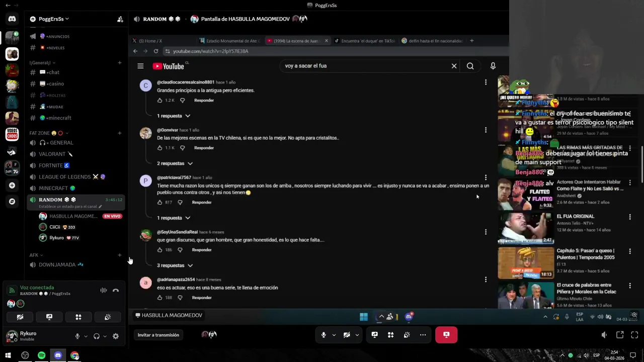644x362 pixels.
Task: Click Invitar a transmisión button
Action: 158,335
